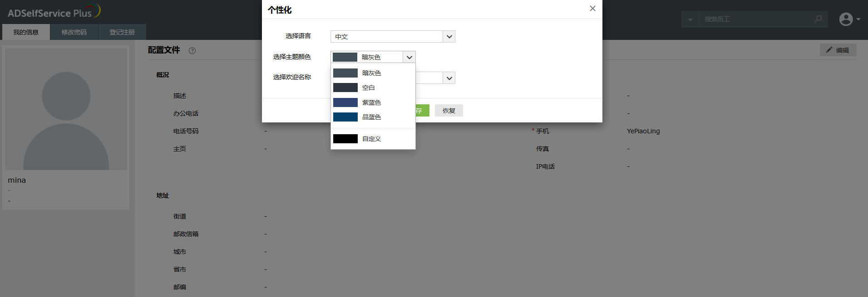868x297 pixels.
Task: Expand the 选择欢迎名称 dropdown arrow
Action: pos(449,78)
